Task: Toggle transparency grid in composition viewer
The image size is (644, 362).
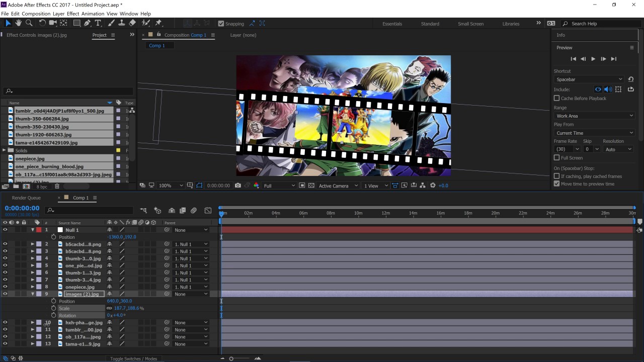Action: (311, 186)
